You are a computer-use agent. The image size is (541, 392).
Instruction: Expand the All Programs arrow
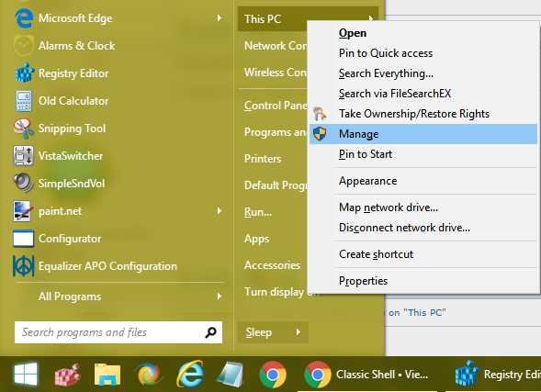tap(220, 297)
